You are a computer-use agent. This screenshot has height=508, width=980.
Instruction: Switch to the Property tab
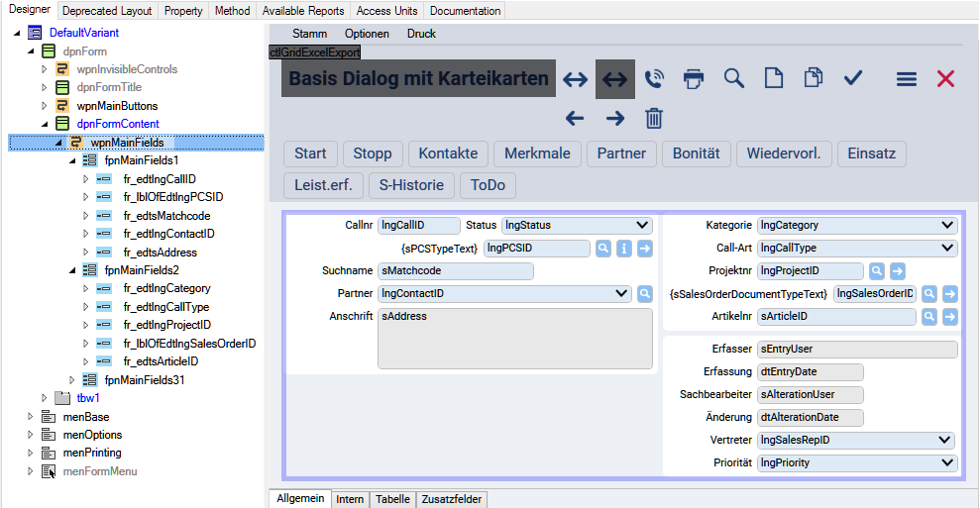pyautogui.click(x=183, y=11)
